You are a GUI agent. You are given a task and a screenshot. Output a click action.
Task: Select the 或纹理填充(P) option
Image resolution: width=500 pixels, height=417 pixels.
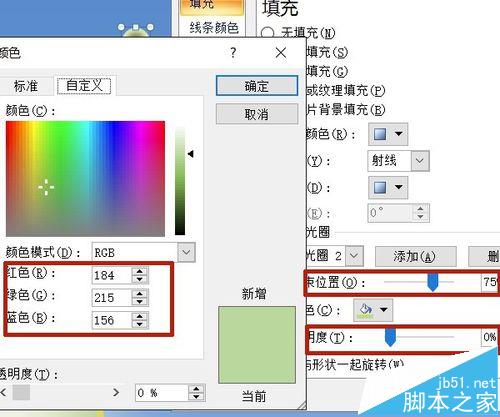click(346, 90)
